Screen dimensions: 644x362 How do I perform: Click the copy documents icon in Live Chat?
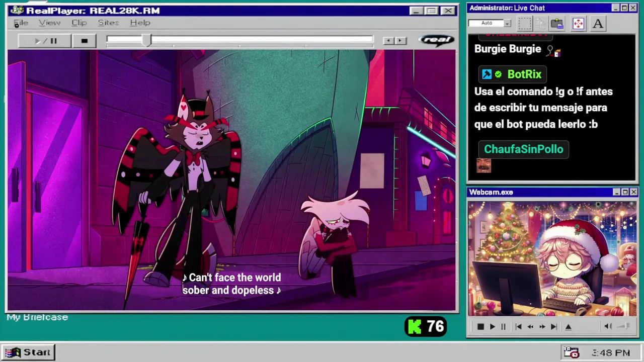point(541,24)
